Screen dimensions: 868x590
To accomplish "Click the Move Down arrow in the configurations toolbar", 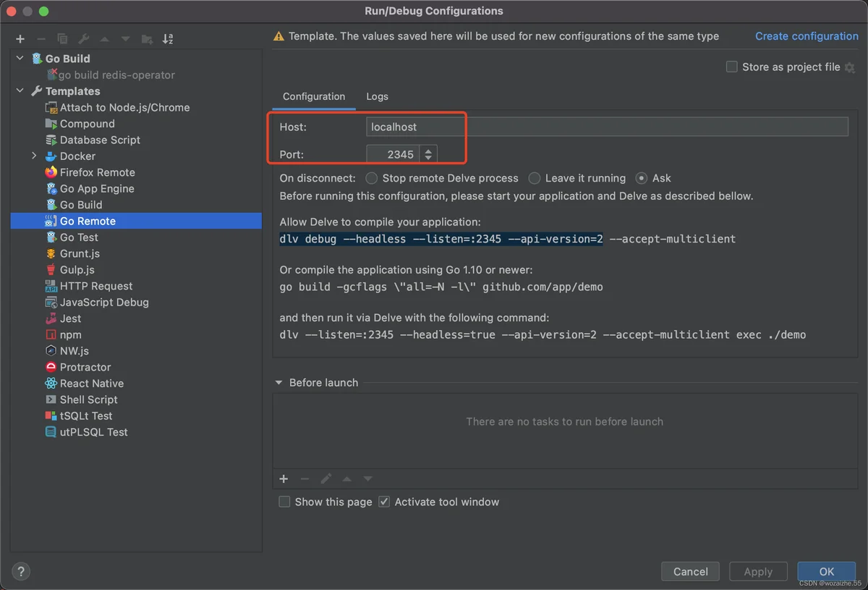I will (x=125, y=39).
